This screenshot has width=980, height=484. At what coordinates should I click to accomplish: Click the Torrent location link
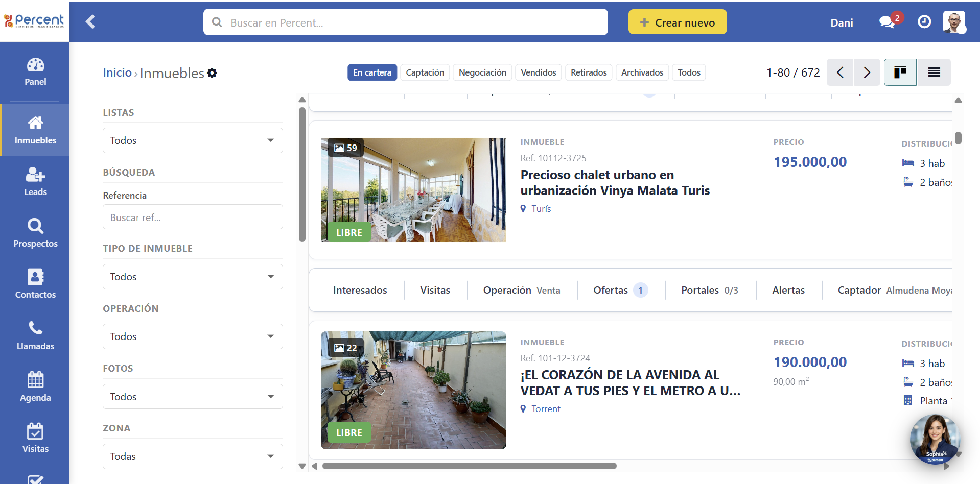546,409
